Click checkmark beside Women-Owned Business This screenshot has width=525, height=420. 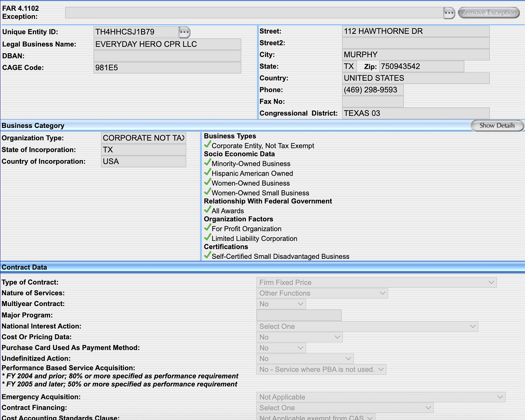pos(207,182)
